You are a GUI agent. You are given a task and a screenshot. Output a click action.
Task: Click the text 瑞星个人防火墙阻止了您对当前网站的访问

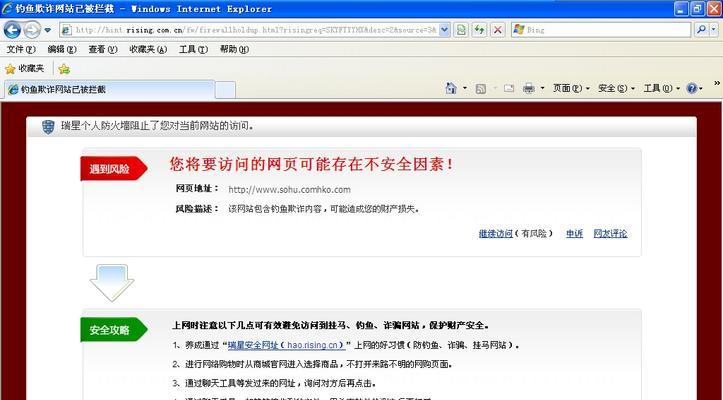(157, 126)
